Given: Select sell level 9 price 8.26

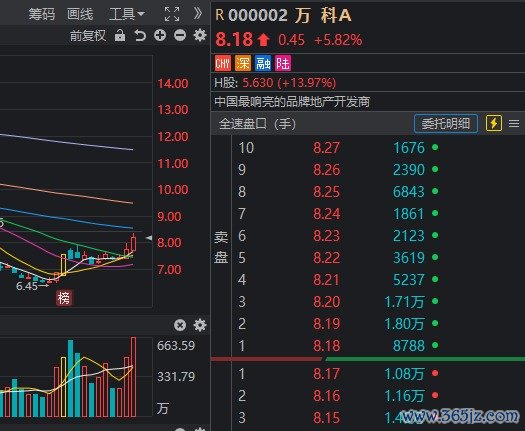Looking at the screenshot, I should pos(326,170).
